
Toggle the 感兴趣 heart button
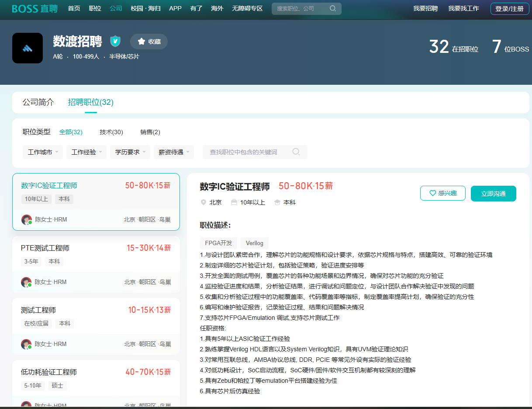442,193
